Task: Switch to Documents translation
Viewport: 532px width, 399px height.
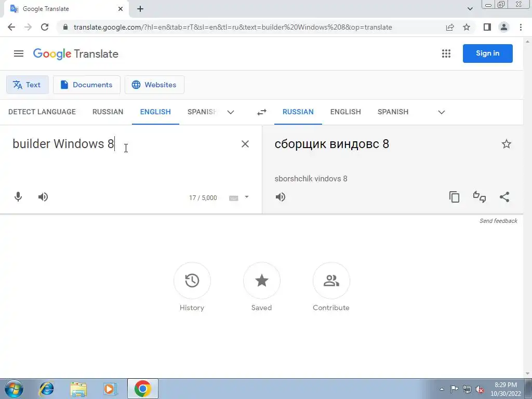Action: click(87, 85)
